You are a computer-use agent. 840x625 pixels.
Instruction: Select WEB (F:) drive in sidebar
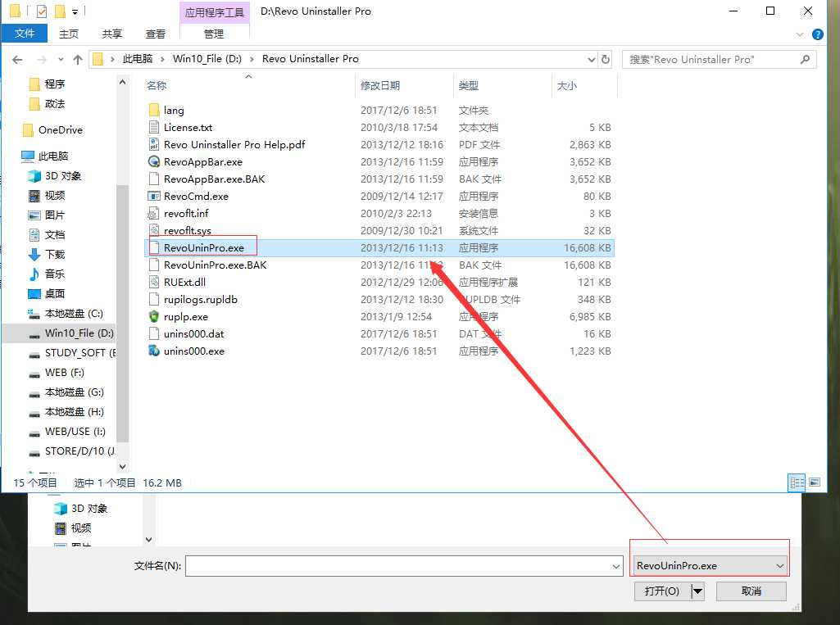click(64, 372)
